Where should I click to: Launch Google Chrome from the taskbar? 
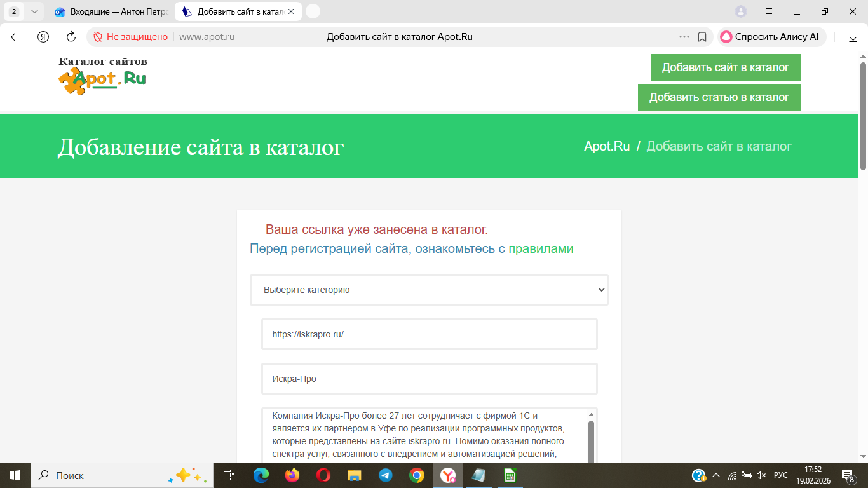pyautogui.click(x=417, y=475)
